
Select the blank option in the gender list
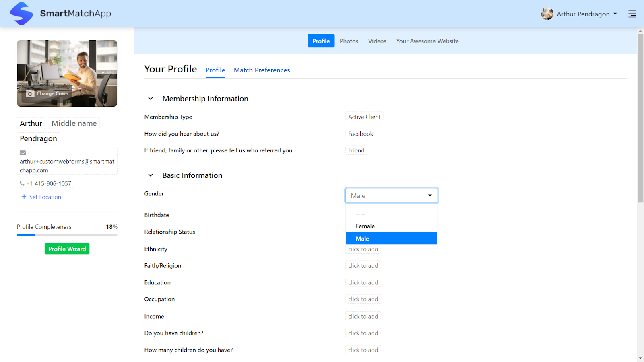click(x=360, y=214)
